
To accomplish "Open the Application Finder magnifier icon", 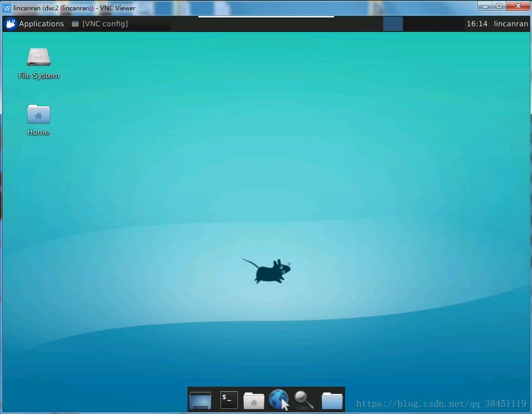I will 304,400.
